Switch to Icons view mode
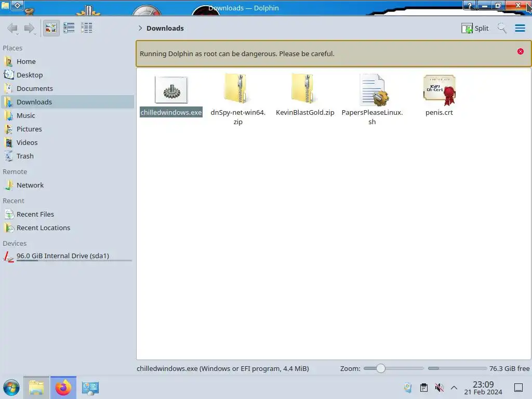 click(51, 28)
